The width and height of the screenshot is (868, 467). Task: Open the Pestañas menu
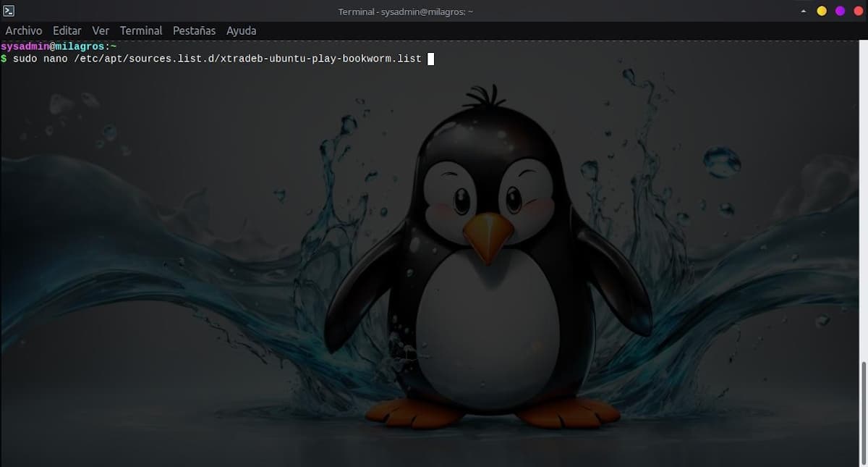click(194, 30)
